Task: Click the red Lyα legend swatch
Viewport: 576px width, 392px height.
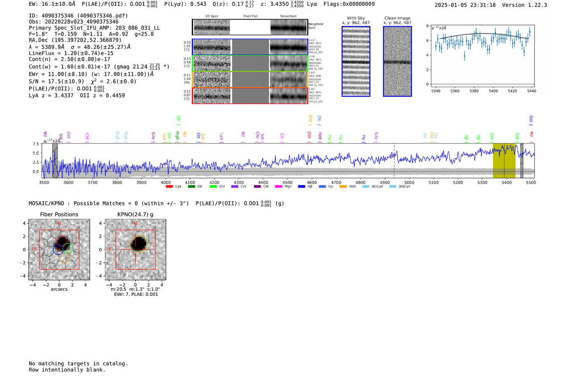Action: (x=169, y=187)
